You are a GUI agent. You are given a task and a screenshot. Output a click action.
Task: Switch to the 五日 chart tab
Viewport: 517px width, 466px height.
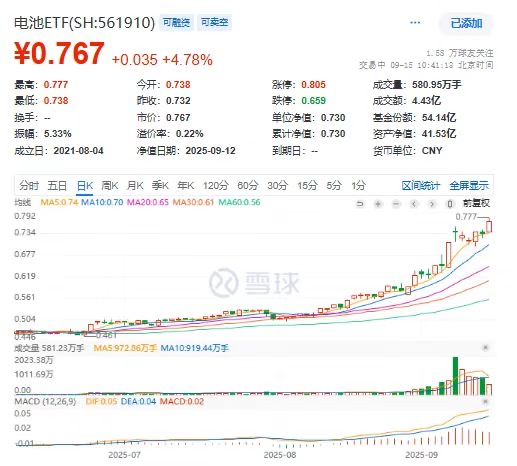[57, 185]
